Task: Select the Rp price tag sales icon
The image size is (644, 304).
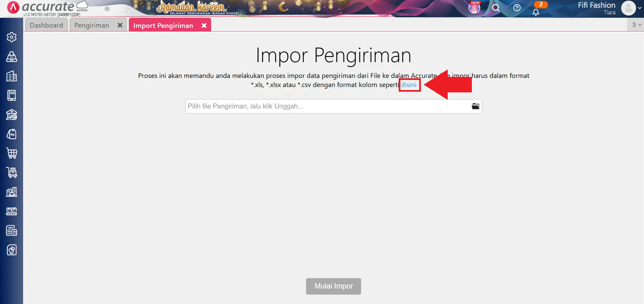Action: [12, 134]
